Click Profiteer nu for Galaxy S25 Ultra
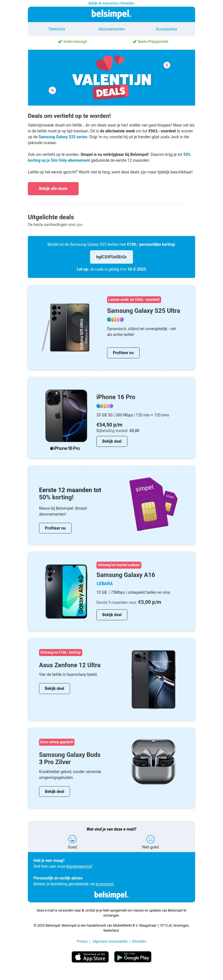The width and height of the screenshot is (223, 980). (x=123, y=353)
